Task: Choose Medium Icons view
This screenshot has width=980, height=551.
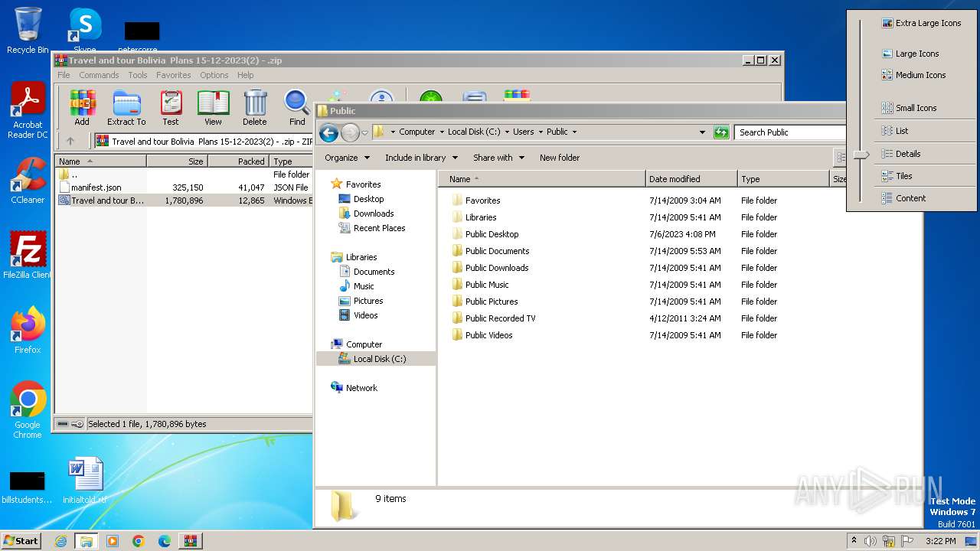Action: (913, 75)
